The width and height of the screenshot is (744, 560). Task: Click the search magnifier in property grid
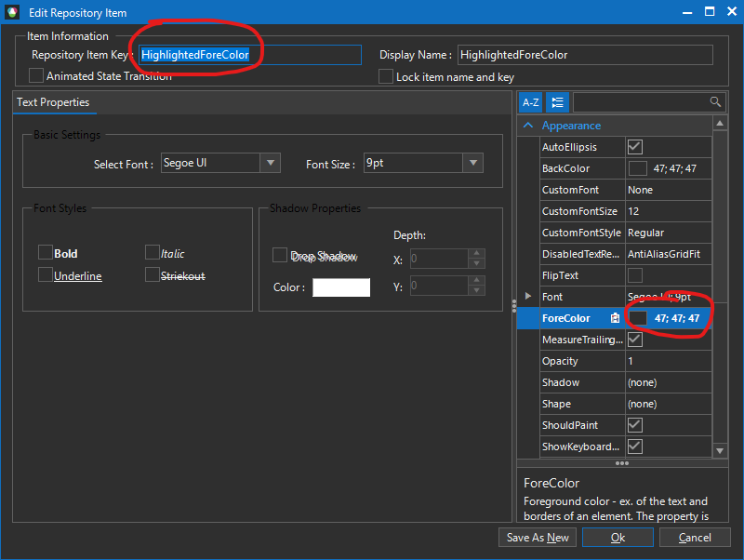[716, 102]
